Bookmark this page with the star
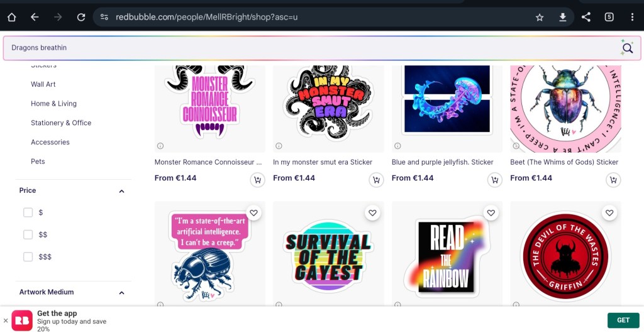 tap(540, 17)
